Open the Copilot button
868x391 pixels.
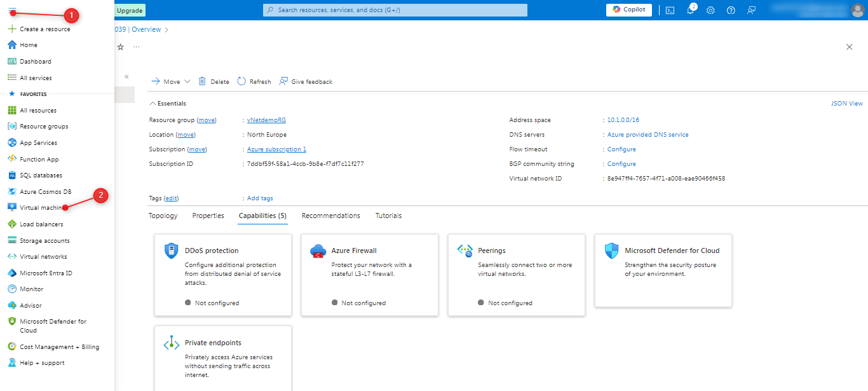click(629, 10)
